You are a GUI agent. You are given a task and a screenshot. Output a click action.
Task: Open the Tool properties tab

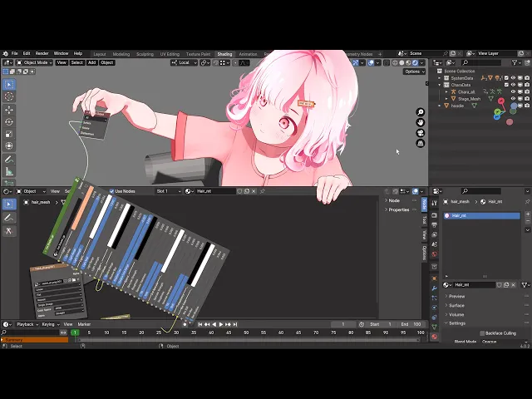[434, 203]
